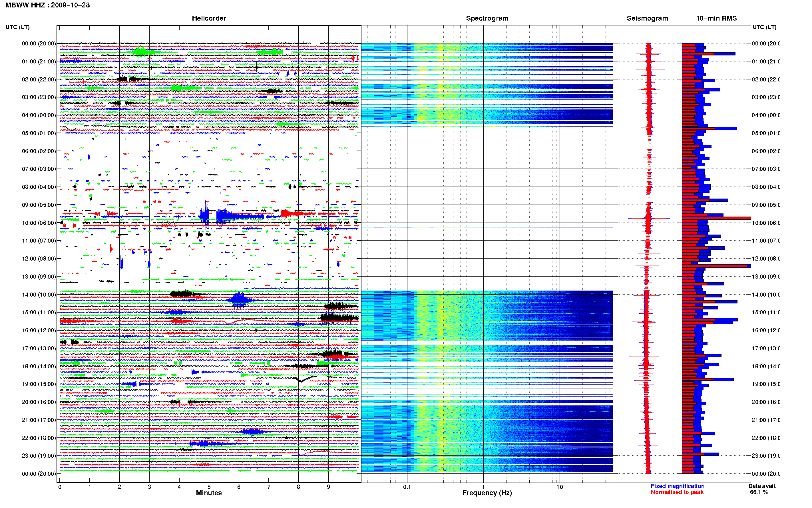Click minute tick 0 on helicorder axis
The height and width of the screenshot is (508, 812).
tap(60, 487)
